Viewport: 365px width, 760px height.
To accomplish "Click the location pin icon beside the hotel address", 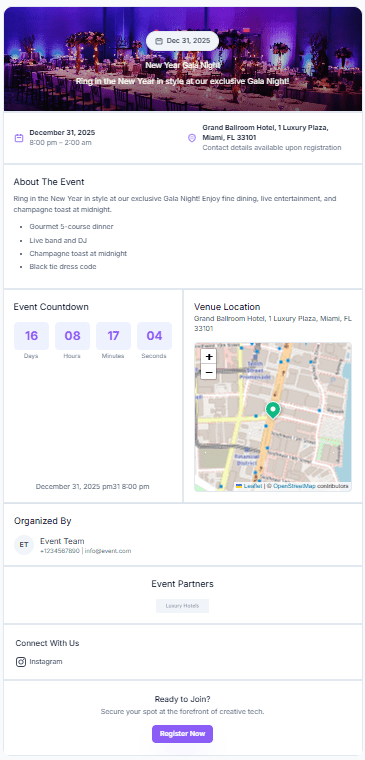I will [192, 138].
